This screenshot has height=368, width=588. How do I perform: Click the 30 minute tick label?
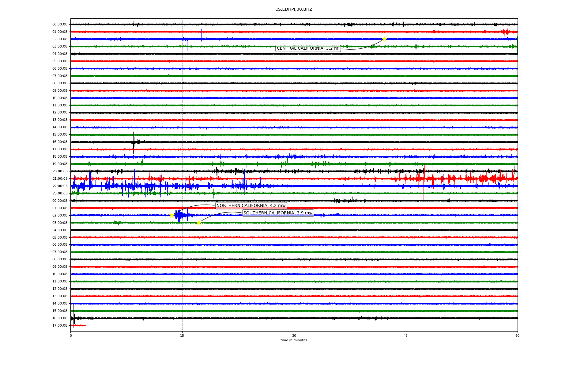294,335
